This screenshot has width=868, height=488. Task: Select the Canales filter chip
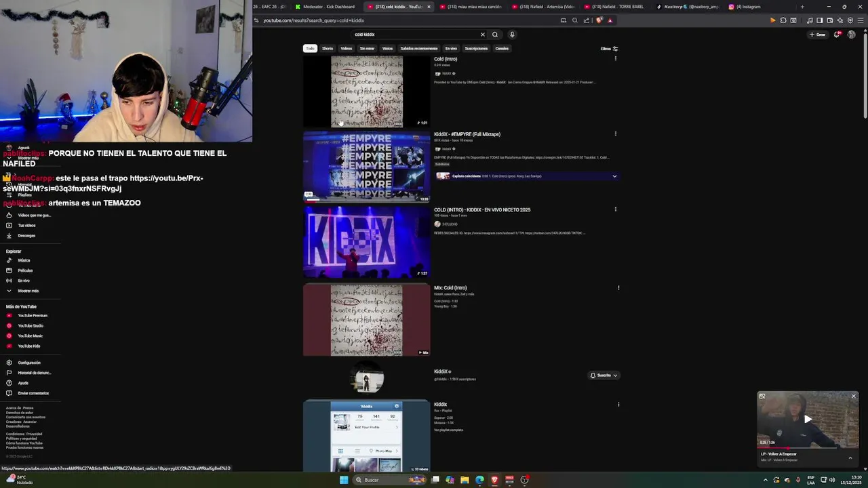(x=502, y=49)
